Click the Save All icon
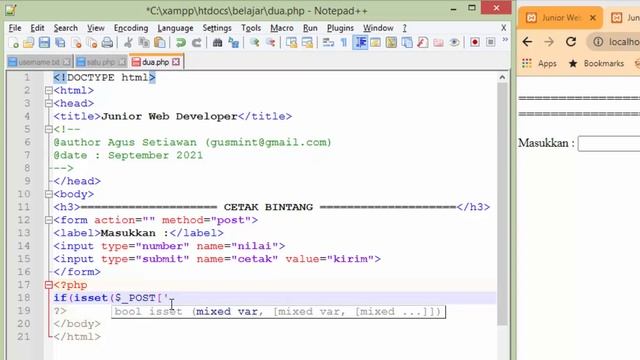The height and width of the screenshot is (360, 640). click(x=60, y=42)
